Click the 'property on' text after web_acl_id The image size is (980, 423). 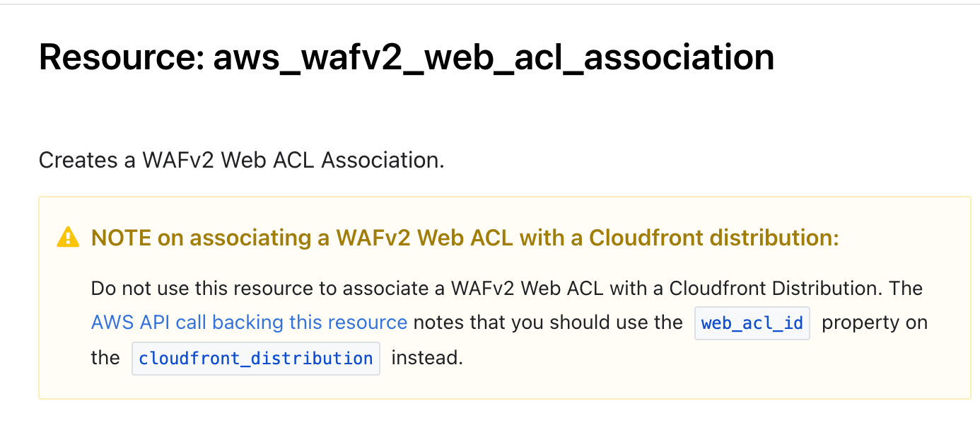tap(875, 323)
